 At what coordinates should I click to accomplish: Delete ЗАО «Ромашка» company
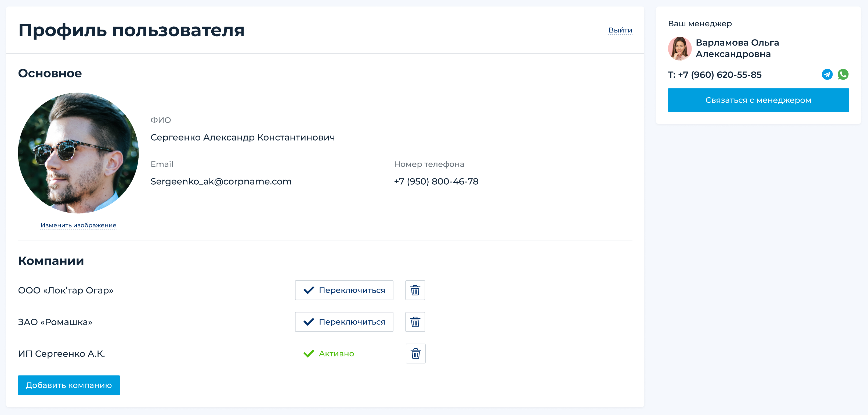point(415,322)
